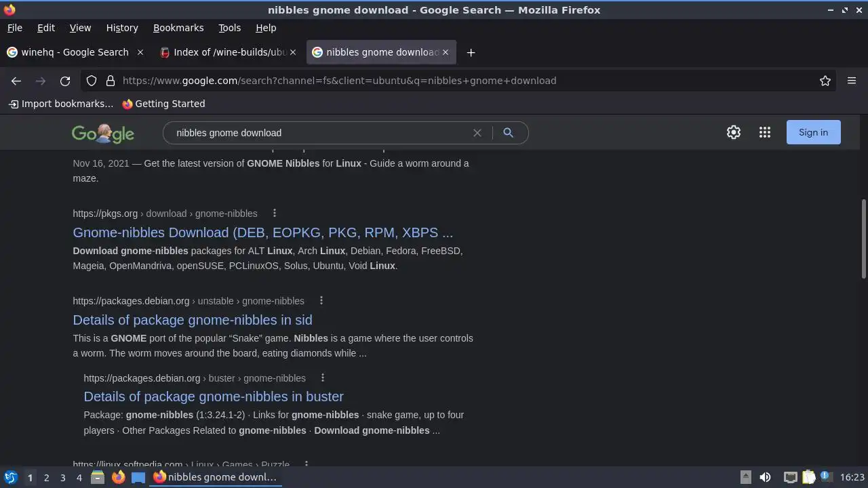Close the nibbles gnome download tab
868x488 pixels.
click(x=446, y=52)
